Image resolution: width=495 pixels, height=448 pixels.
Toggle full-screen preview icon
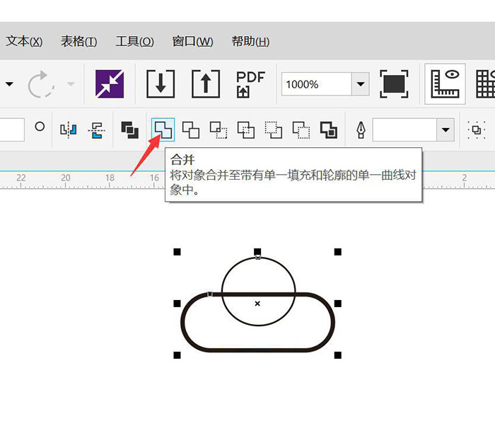[394, 84]
